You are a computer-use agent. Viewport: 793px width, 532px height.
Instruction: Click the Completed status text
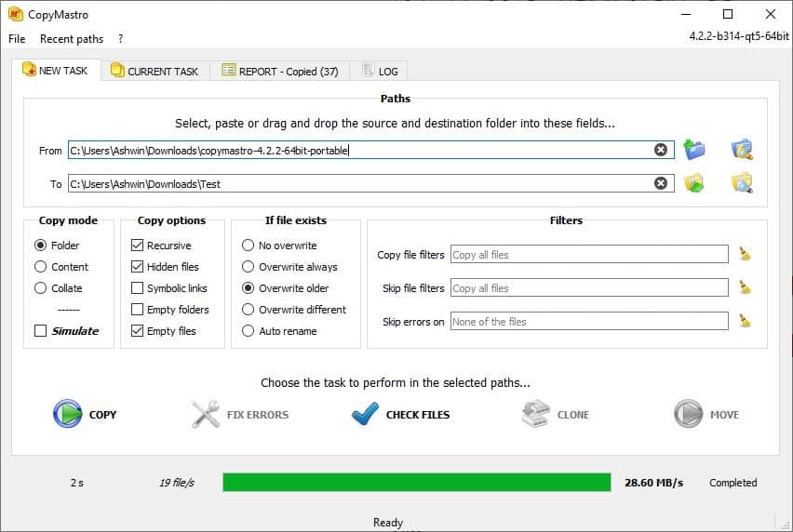point(733,483)
